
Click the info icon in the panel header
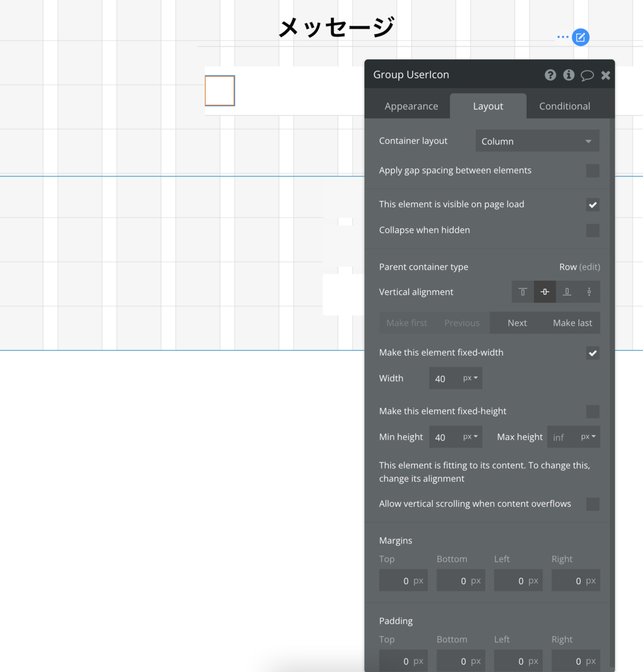click(x=569, y=75)
